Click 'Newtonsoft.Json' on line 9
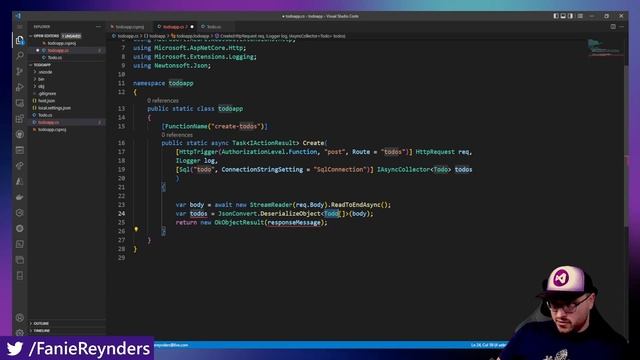640x360 pixels. 181,66
